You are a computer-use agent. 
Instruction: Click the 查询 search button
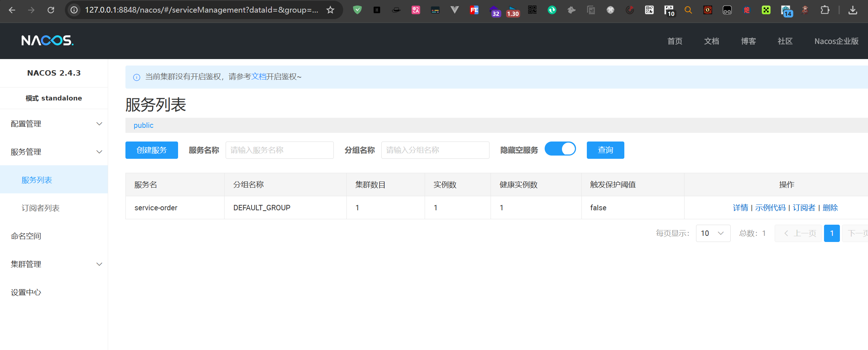[x=605, y=150]
